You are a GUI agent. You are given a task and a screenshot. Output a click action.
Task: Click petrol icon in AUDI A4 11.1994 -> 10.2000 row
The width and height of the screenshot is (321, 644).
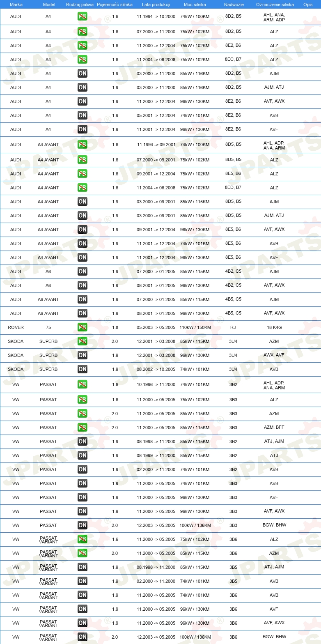(83, 17)
